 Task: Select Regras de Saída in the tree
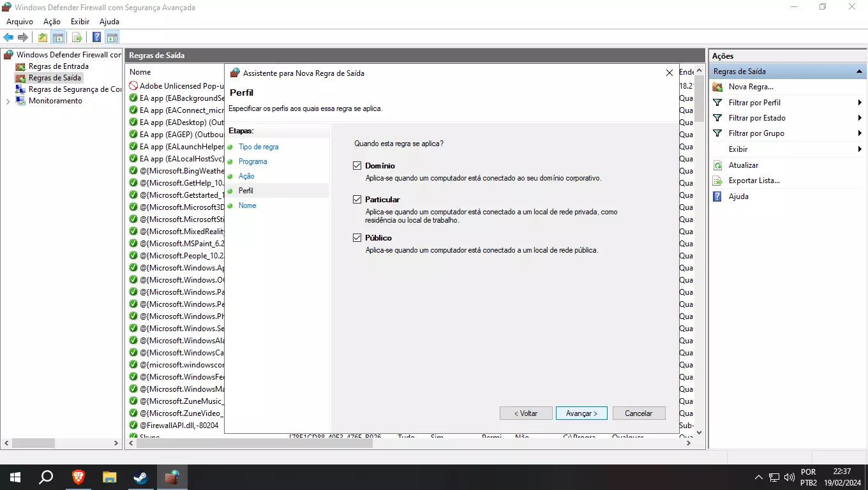(55, 78)
